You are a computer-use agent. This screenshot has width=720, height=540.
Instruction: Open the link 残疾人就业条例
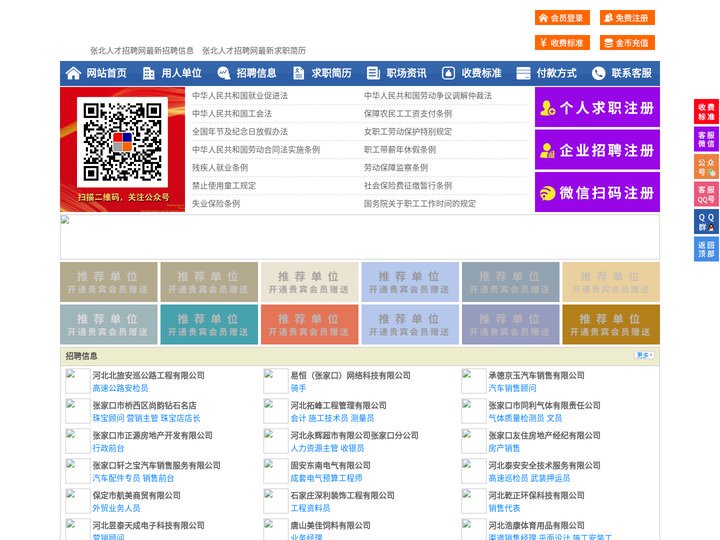pyautogui.click(x=220, y=168)
